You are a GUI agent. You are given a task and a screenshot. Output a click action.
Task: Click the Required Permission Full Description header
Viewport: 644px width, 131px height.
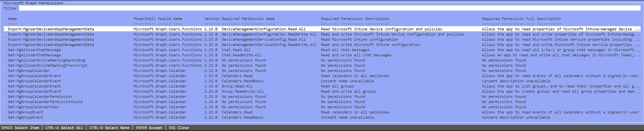click(x=522, y=19)
